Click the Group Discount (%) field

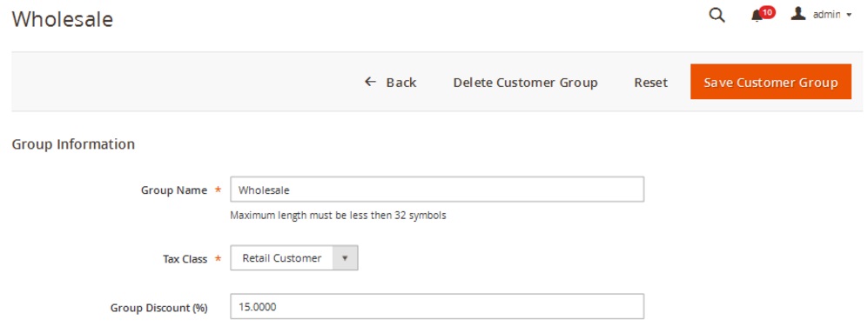[x=437, y=306]
